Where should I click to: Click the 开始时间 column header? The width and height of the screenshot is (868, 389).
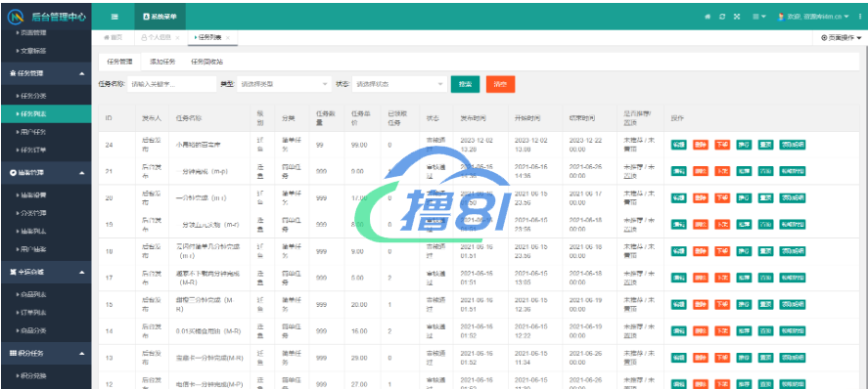click(x=527, y=118)
